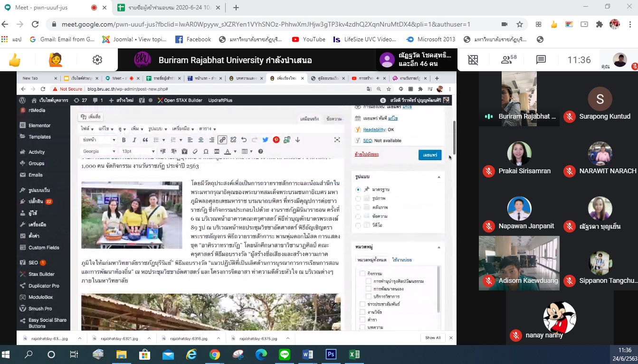Remove link with the unlink icon

tap(233, 140)
